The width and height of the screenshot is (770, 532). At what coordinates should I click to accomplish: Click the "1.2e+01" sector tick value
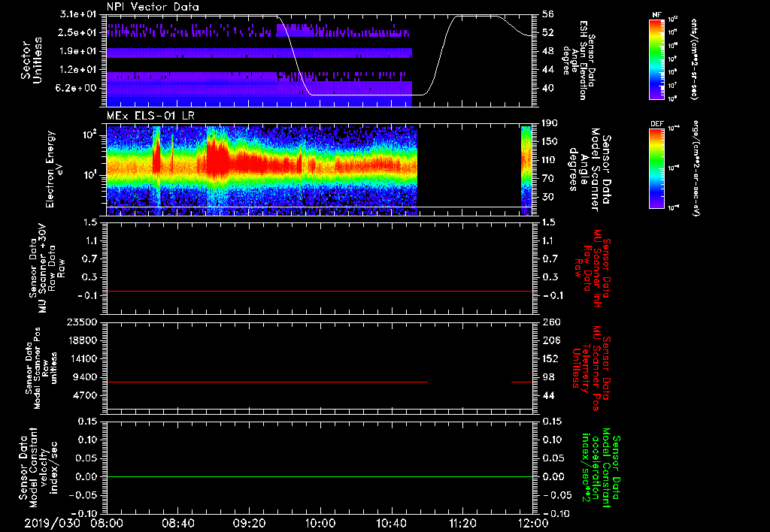pyautogui.click(x=78, y=70)
